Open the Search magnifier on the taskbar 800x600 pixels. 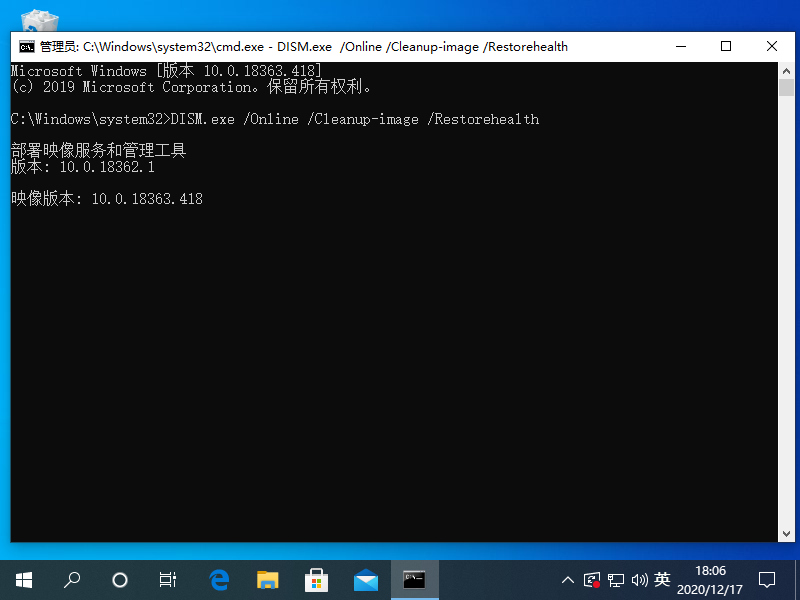pos(71,579)
